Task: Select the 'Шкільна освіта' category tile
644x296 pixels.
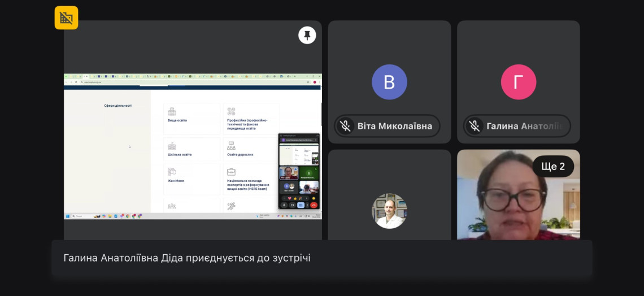Action: pos(192,149)
